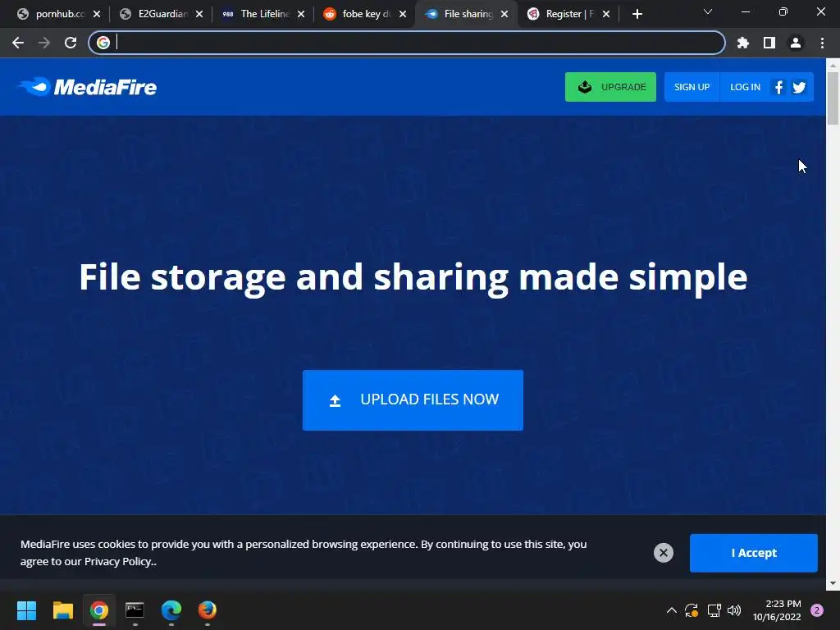Click the sync update tray icon
The height and width of the screenshot is (630, 840).
[x=692, y=610]
